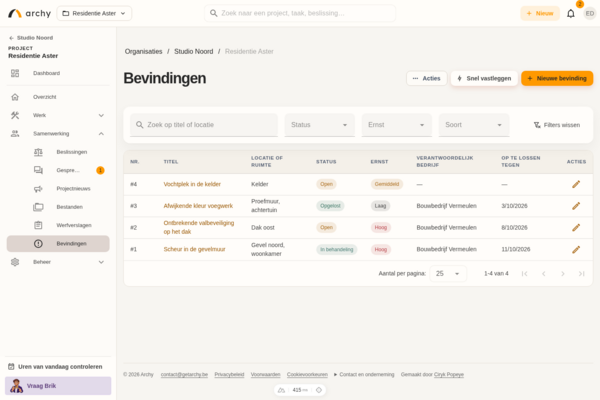Select the active Bevindingen sidebar item

click(x=58, y=243)
